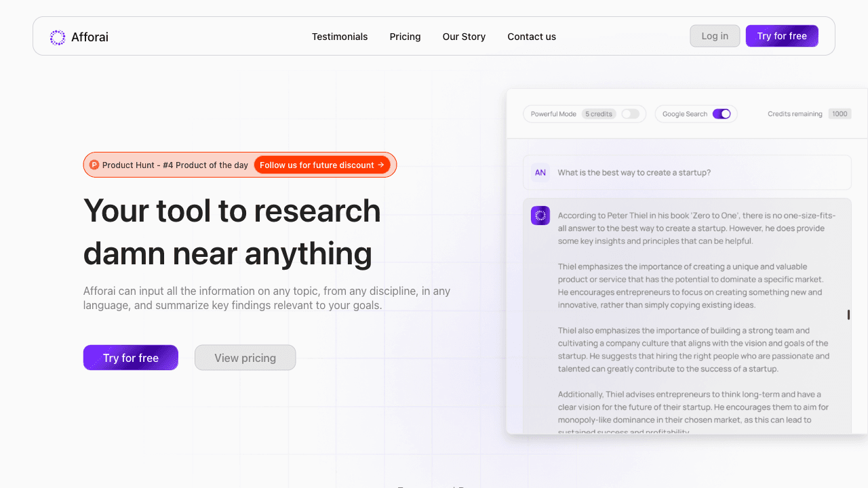The width and height of the screenshot is (868, 488).
Task: Click the Log in button
Action: click(715, 36)
